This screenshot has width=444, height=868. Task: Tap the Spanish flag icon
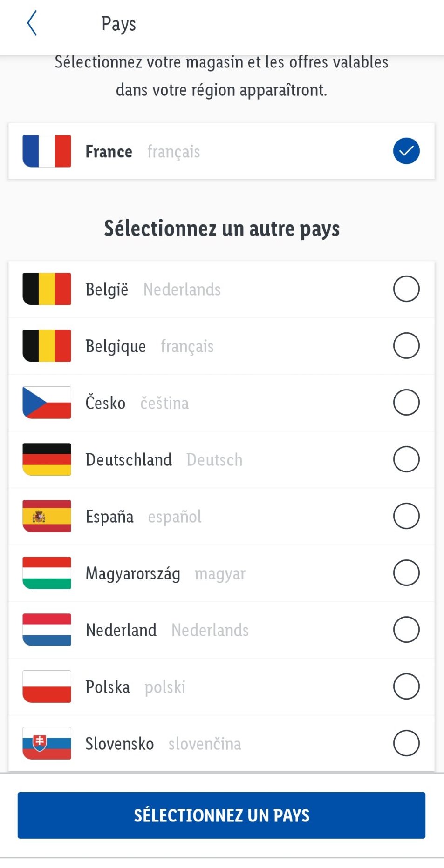point(47,516)
